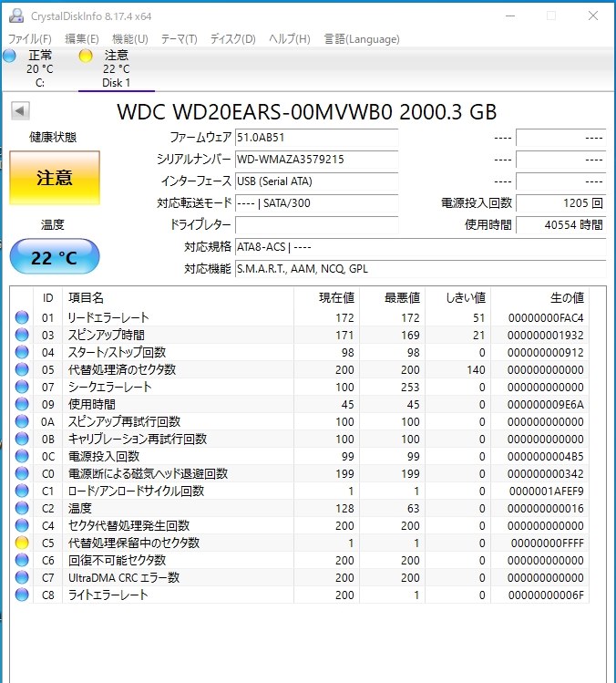Click the empty drive letter field
The height and width of the screenshot is (683, 616).
pyautogui.click(x=316, y=225)
